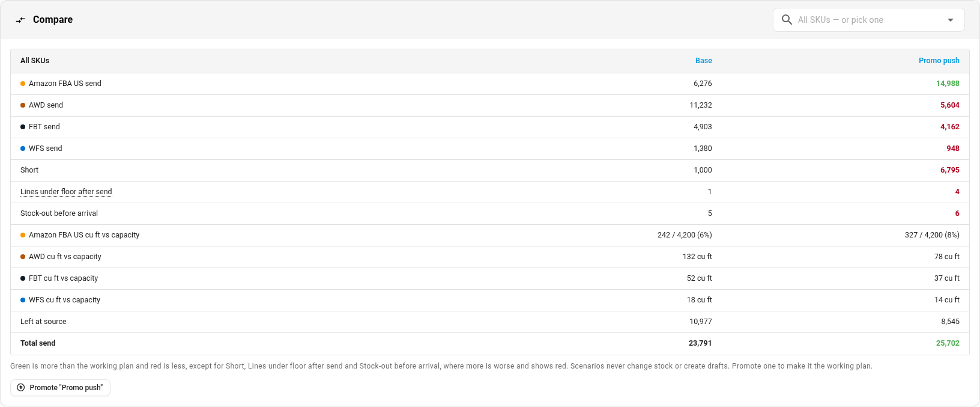Select Amazon FBA US cu ft vs capacity label

pos(84,235)
